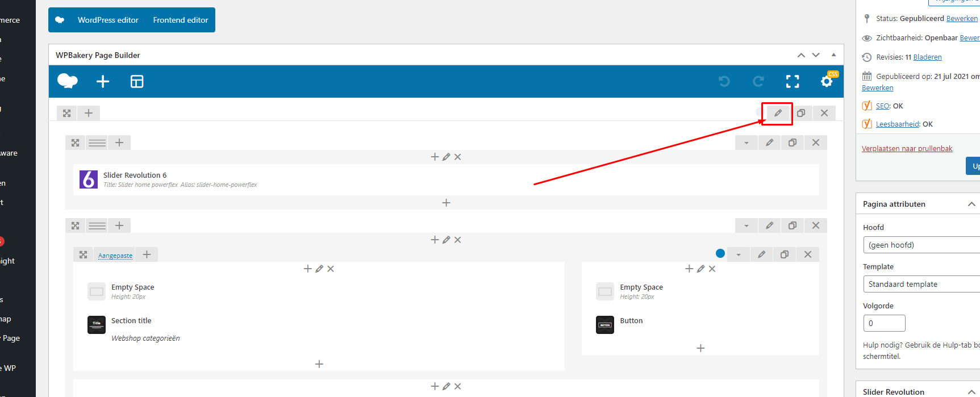
Task: Toggle WPBakery full screen mode
Action: [x=793, y=82]
